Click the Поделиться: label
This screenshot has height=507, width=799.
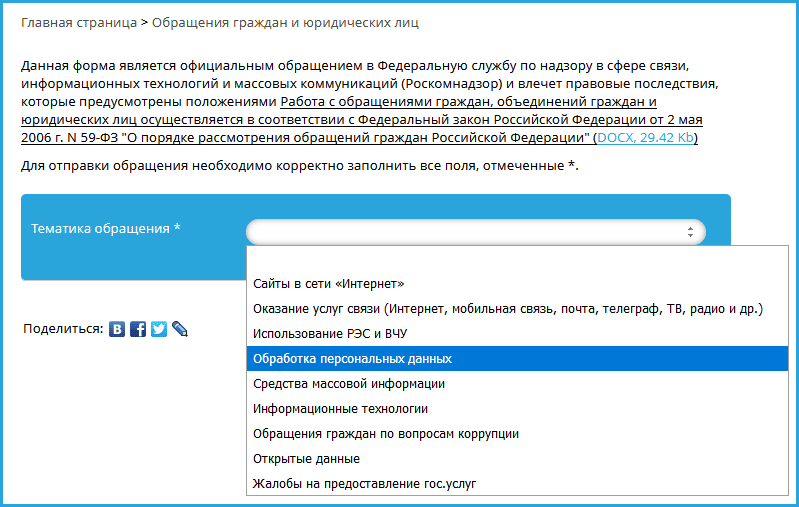[x=63, y=329]
